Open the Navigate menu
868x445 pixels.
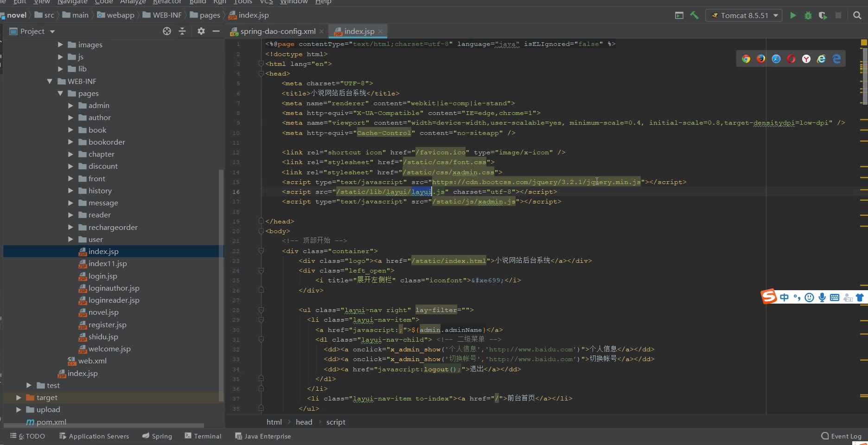pos(72,2)
